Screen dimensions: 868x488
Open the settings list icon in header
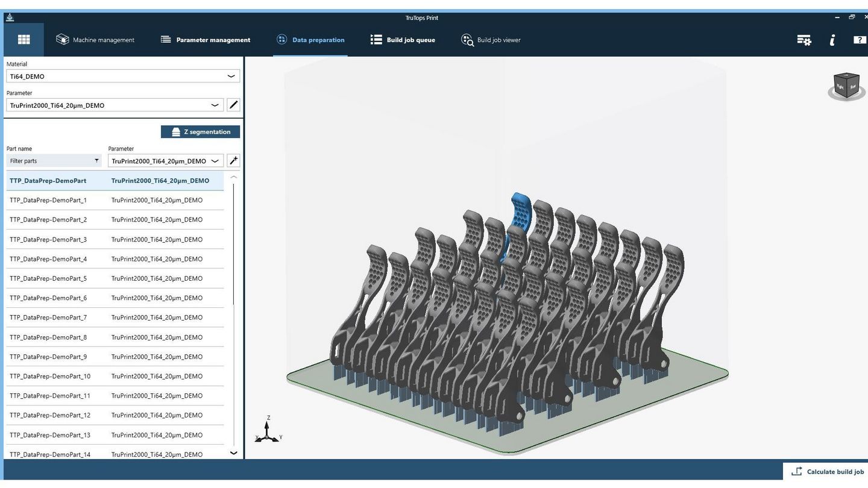(x=804, y=40)
